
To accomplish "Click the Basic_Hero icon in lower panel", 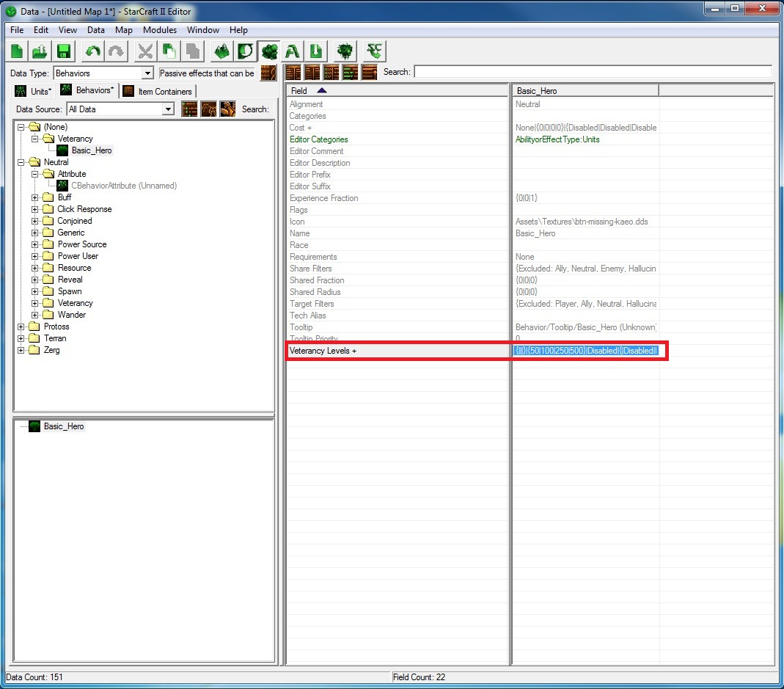I will pyautogui.click(x=34, y=426).
